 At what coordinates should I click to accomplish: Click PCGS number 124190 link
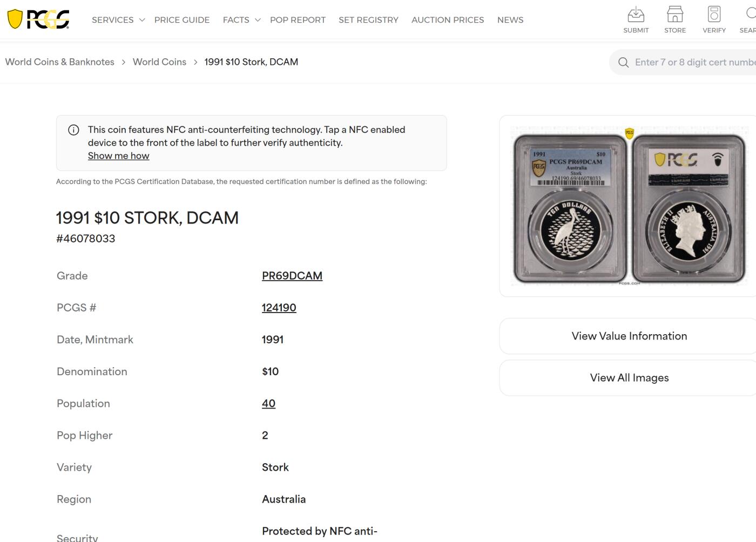pos(279,308)
